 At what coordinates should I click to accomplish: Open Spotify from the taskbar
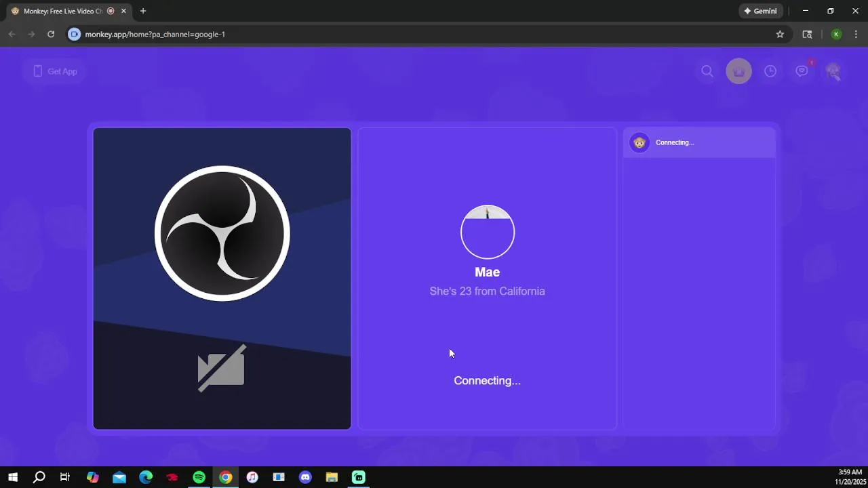point(199,477)
